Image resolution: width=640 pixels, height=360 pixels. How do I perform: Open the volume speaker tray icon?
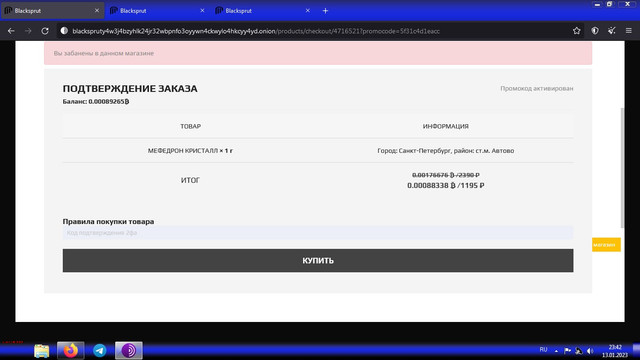coord(590,351)
